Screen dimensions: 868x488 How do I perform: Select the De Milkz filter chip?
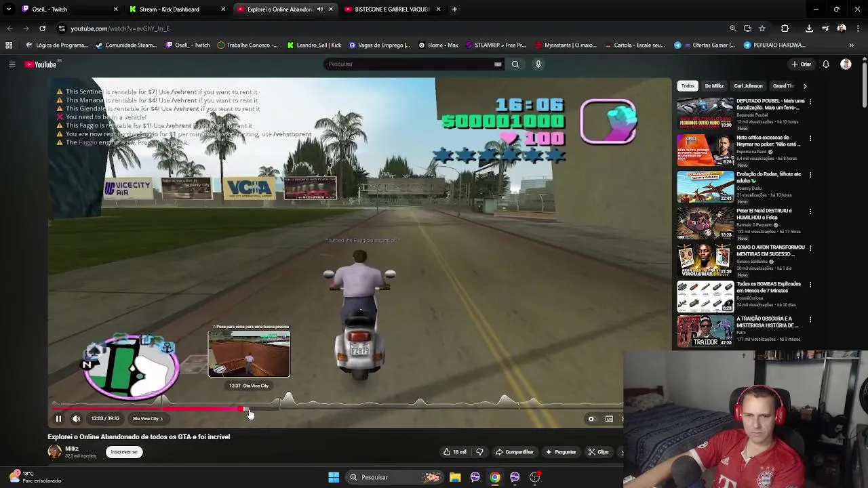click(x=714, y=86)
